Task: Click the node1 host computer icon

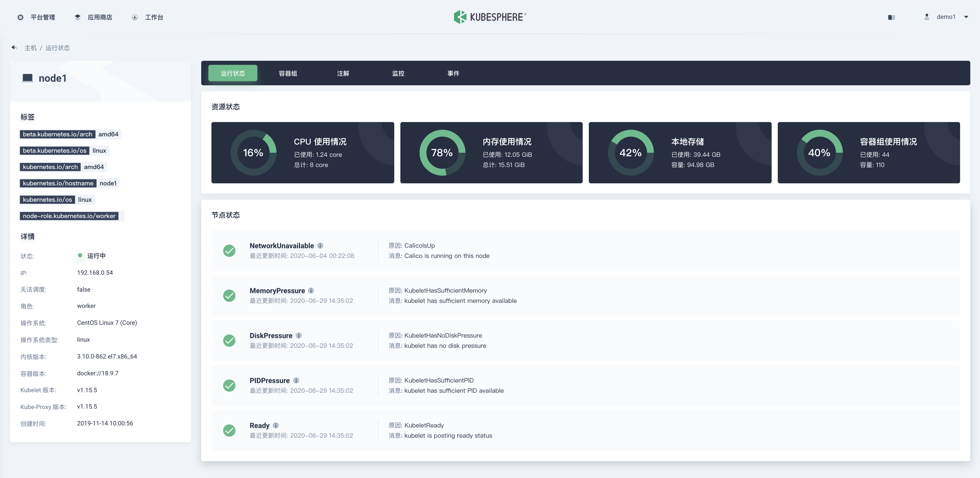Action: 27,78
